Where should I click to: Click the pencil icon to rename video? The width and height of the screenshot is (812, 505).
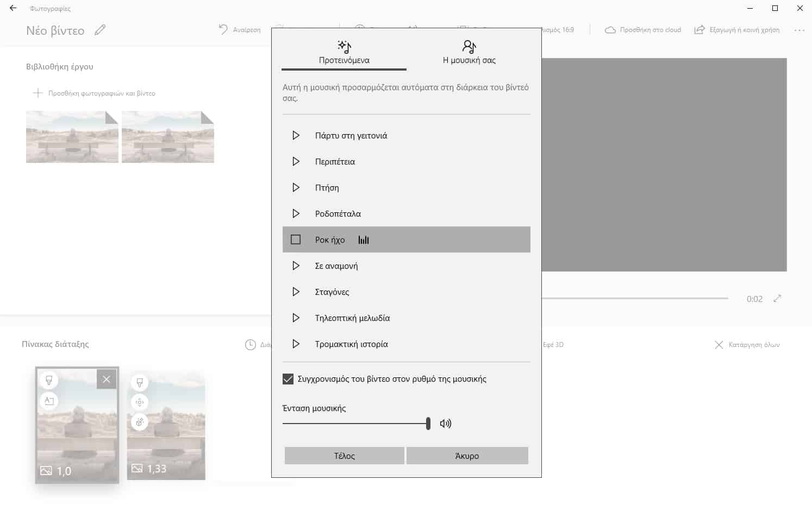pyautogui.click(x=100, y=30)
